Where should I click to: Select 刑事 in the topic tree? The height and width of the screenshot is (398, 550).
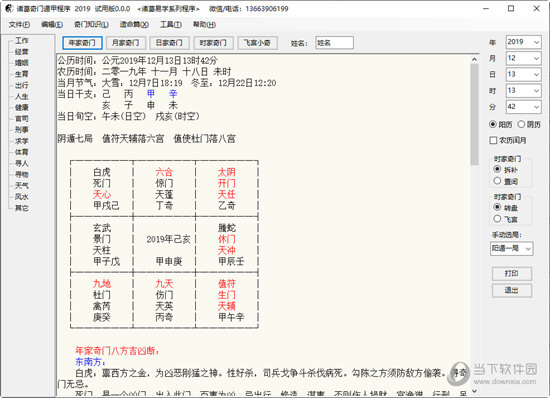coord(21,130)
